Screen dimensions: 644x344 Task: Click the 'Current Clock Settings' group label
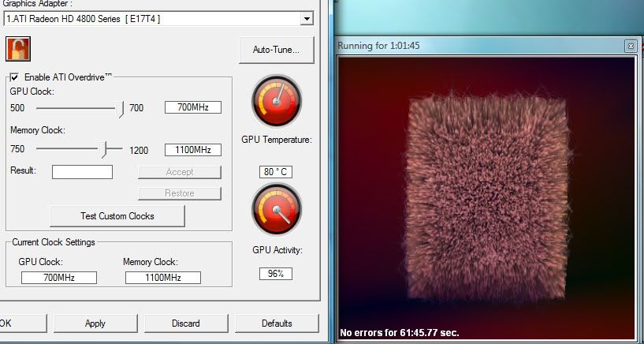(x=54, y=242)
